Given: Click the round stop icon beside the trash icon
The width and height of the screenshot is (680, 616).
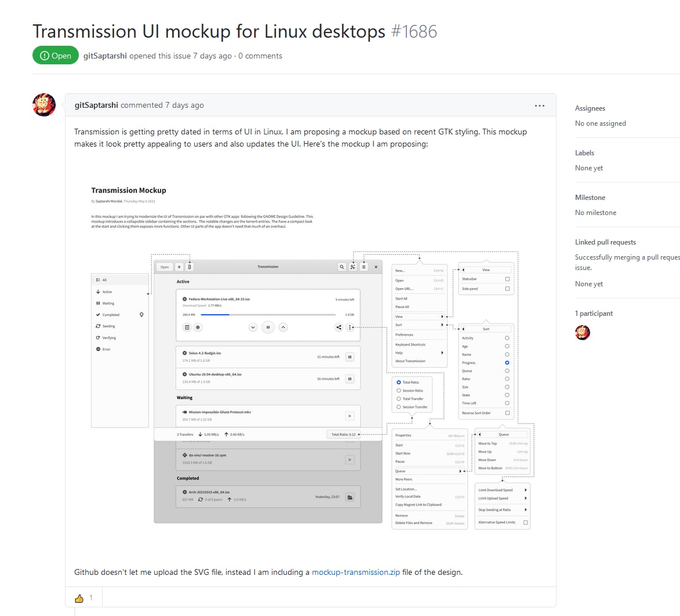Looking at the screenshot, I should 198,327.
